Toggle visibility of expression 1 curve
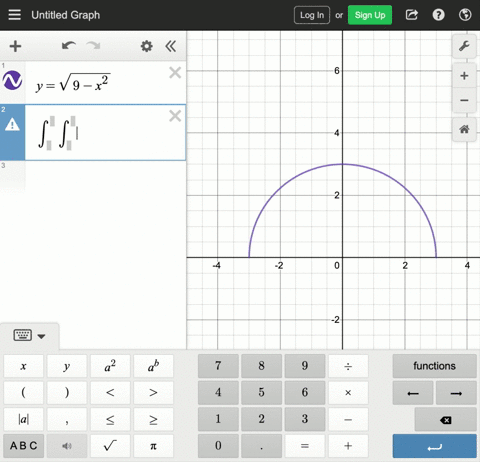The height and width of the screenshot is (462, 480). tap(12, 80)
